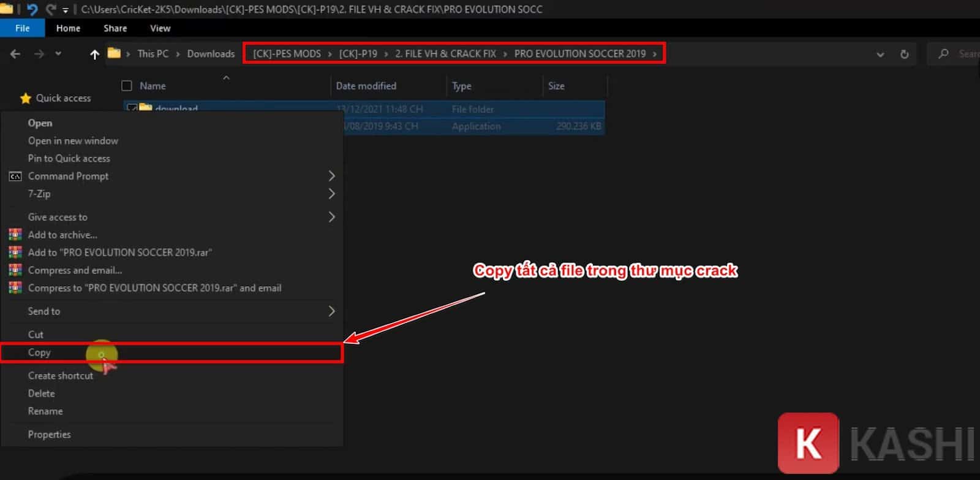Expand the Send to submenu
The image size is (980, 480).
coord(171,312)
